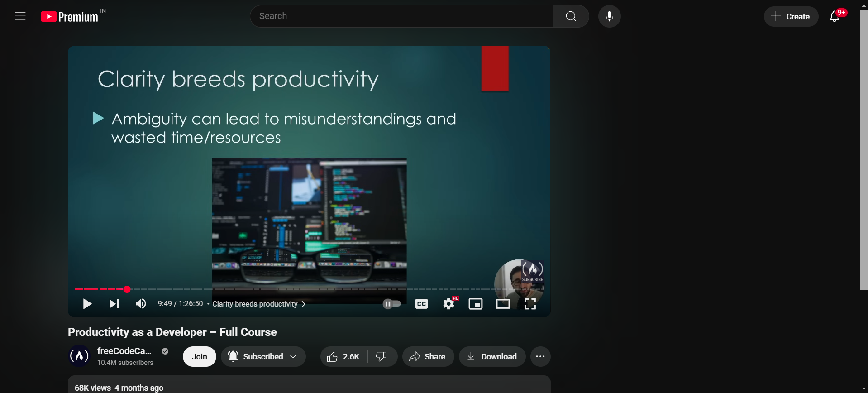Open freeCodeCamp channel avatar
Viewport: 868px width, 393px height.
pyautogui.click(x=79, y=356)
